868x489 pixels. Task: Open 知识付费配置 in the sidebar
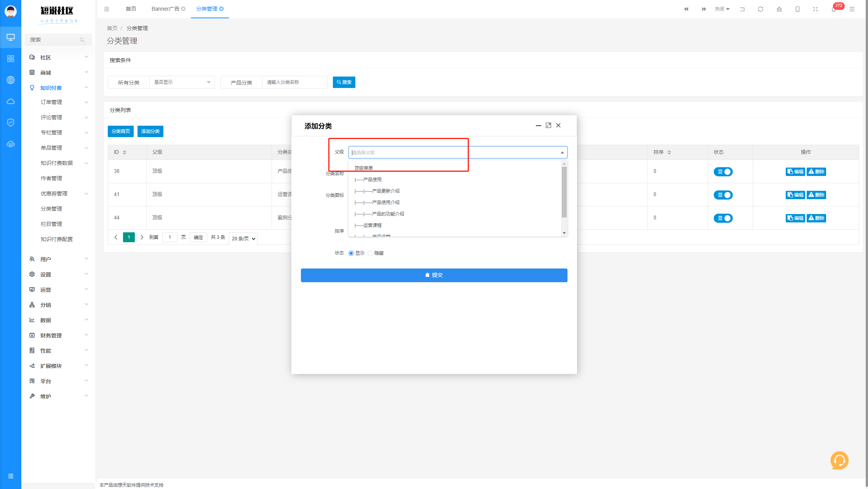(x=57, y=239)
